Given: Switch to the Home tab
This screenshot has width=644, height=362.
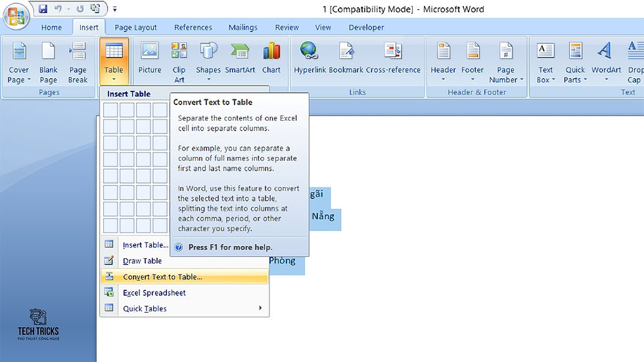Looking at the screenshot, I should (51, 28).
